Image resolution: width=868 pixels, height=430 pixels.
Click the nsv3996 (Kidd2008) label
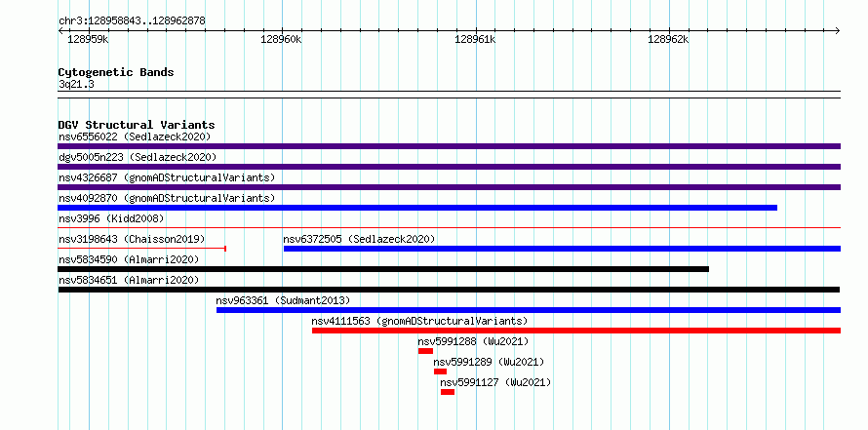(111, 218)
